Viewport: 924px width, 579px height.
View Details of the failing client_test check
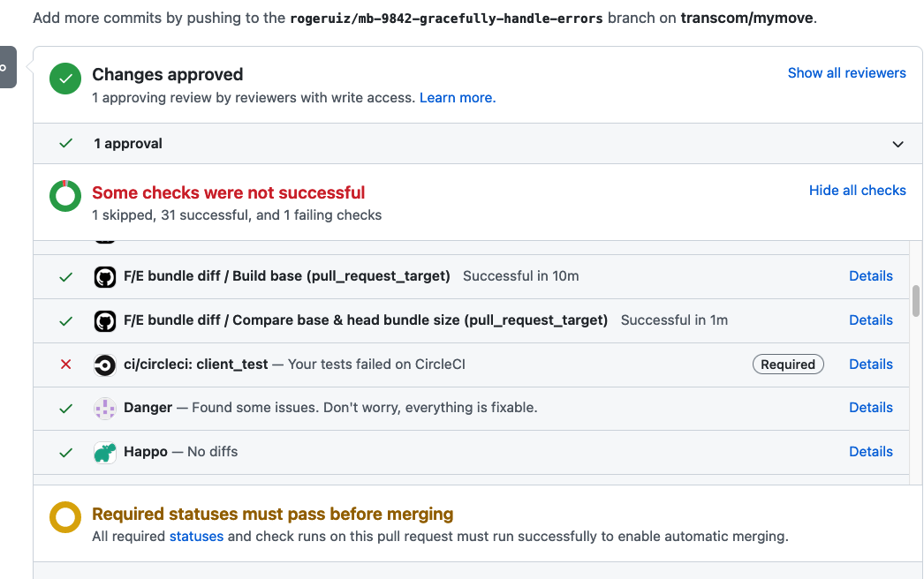click(x=870, y=364)
